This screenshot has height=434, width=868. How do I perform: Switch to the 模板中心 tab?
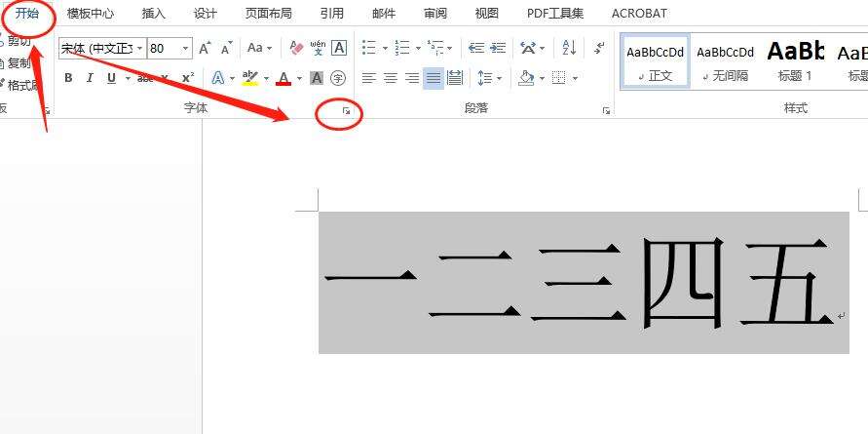(x=91, y=14)
